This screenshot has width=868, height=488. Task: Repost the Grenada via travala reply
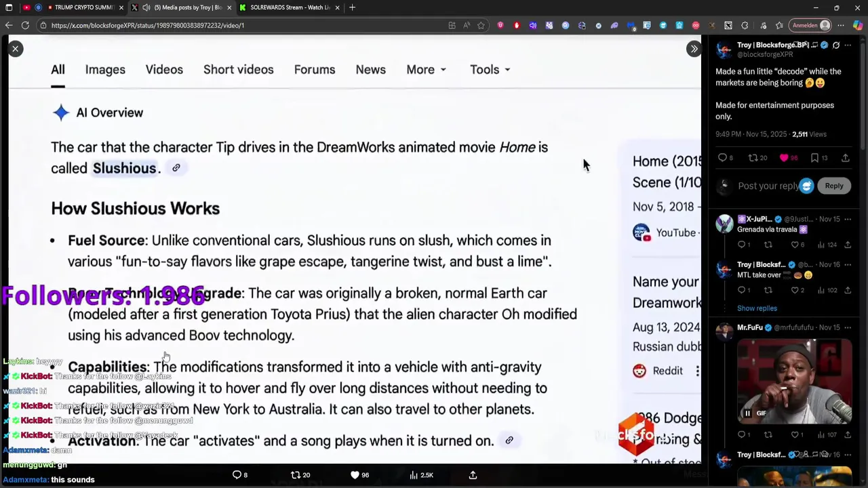point(768,245)
